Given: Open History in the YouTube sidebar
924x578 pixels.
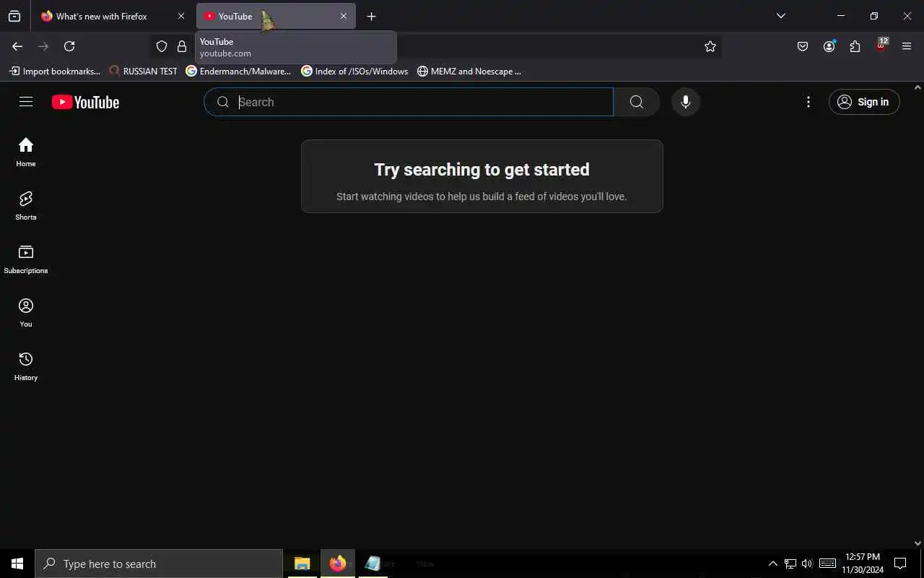Looking at the screenshot, I should pyautogui.click(x=26, y=366).
